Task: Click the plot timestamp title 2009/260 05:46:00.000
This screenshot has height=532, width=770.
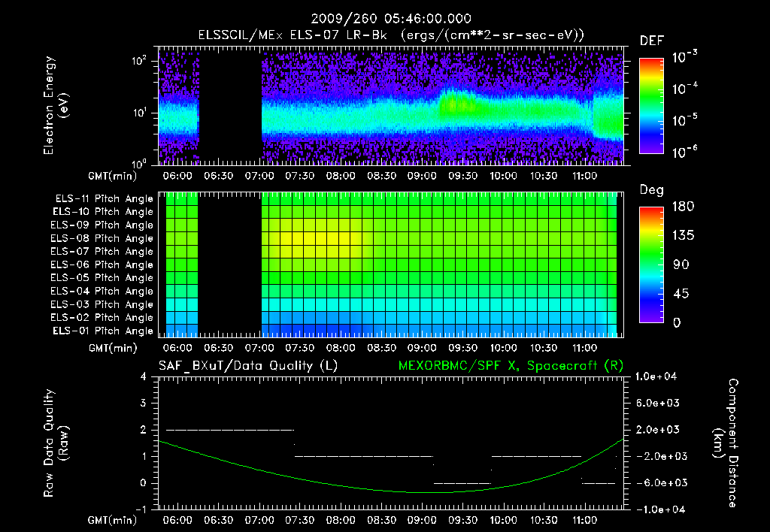Action: pos(391,19)
